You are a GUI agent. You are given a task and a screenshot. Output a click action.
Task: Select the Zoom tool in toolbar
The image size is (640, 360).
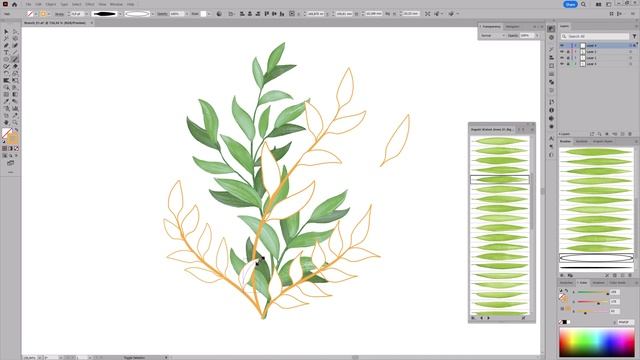(x=15, y=122)
